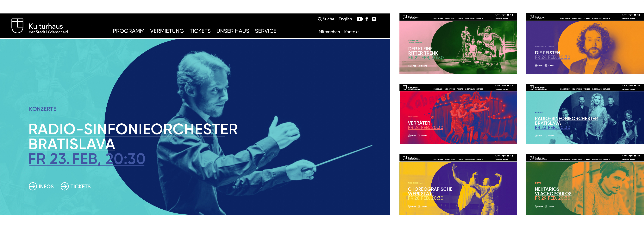Switch language to English
Image resolution: width=644 pixels, height=234 pixels.
[345, 19]
